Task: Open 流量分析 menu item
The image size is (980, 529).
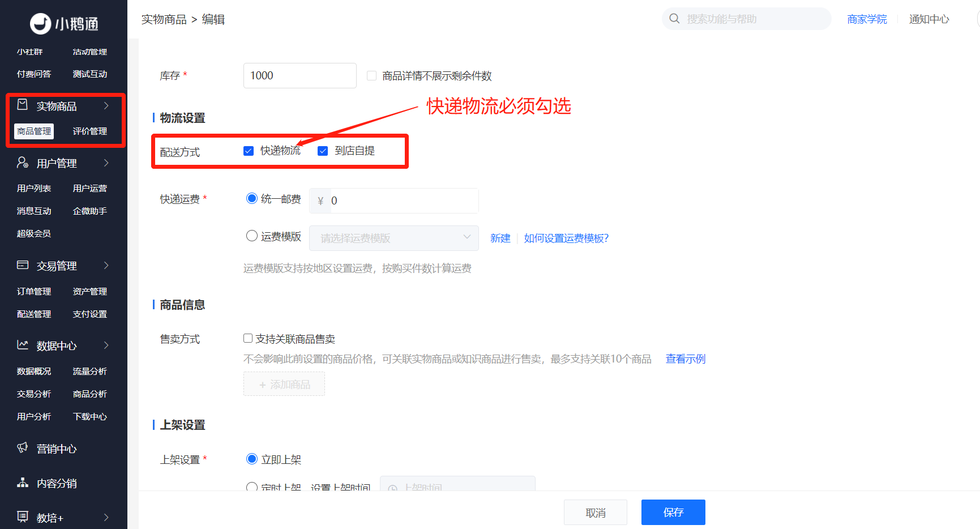Action: 90,372
